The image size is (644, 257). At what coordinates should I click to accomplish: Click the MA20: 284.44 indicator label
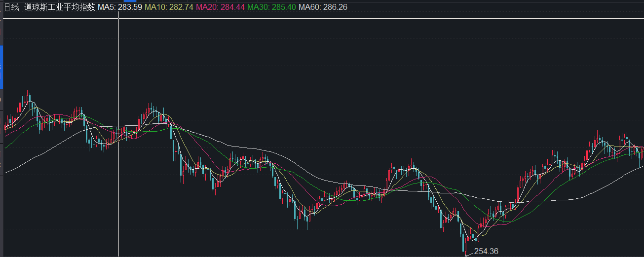click(220, 8)
